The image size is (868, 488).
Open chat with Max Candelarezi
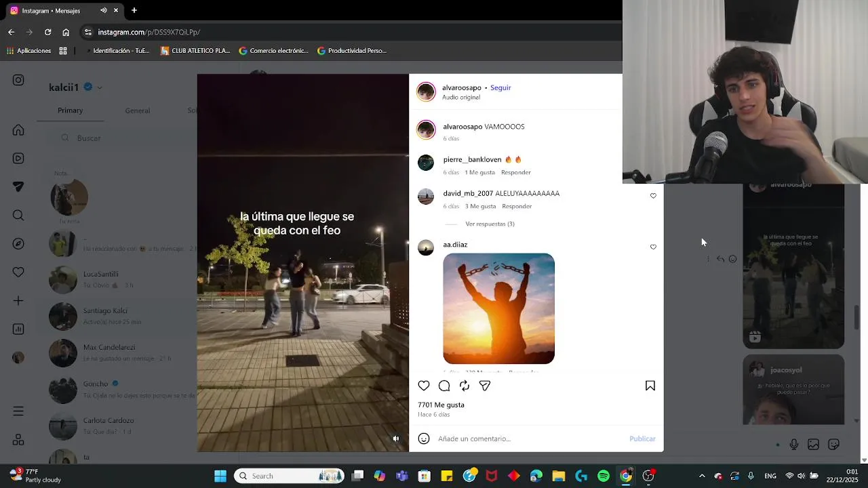(122, 352)
